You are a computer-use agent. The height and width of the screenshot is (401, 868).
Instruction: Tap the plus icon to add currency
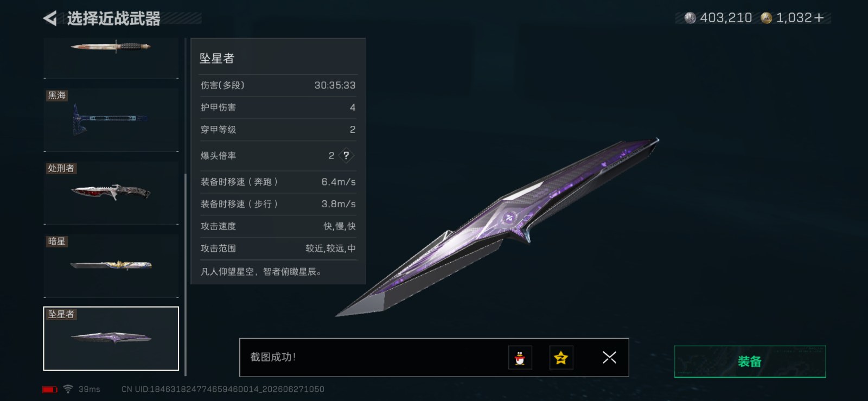[819, 18]
